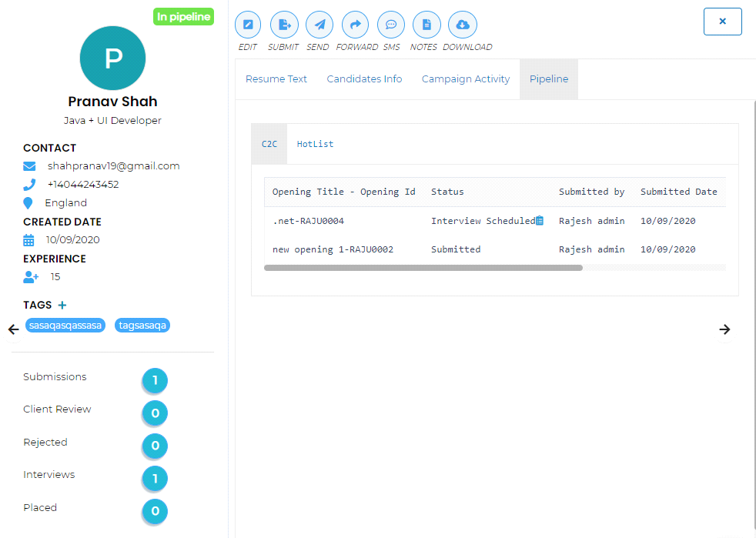Click the Placed count badge
Viewport: 756px width, 538px height.
pyautogui.click(x=155, y=511)
